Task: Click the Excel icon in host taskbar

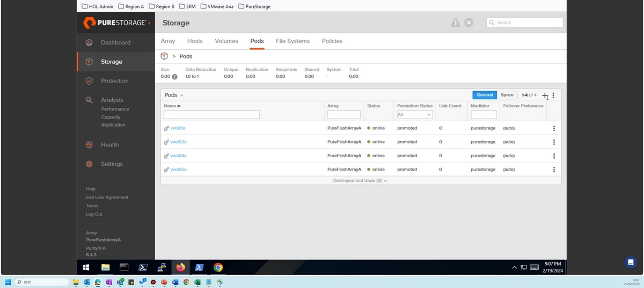Action: (197, 282)
